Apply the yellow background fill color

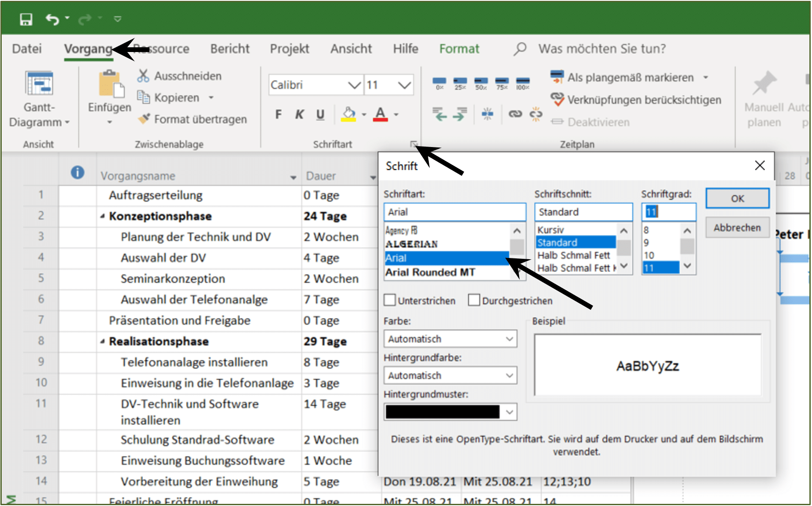click(x=349, y=114)
